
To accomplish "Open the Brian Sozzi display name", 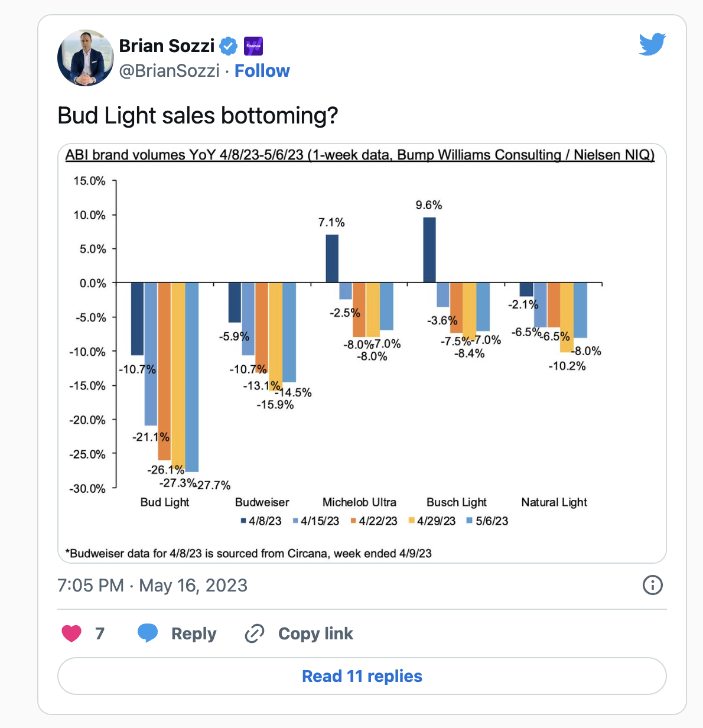I will [167, 45].
